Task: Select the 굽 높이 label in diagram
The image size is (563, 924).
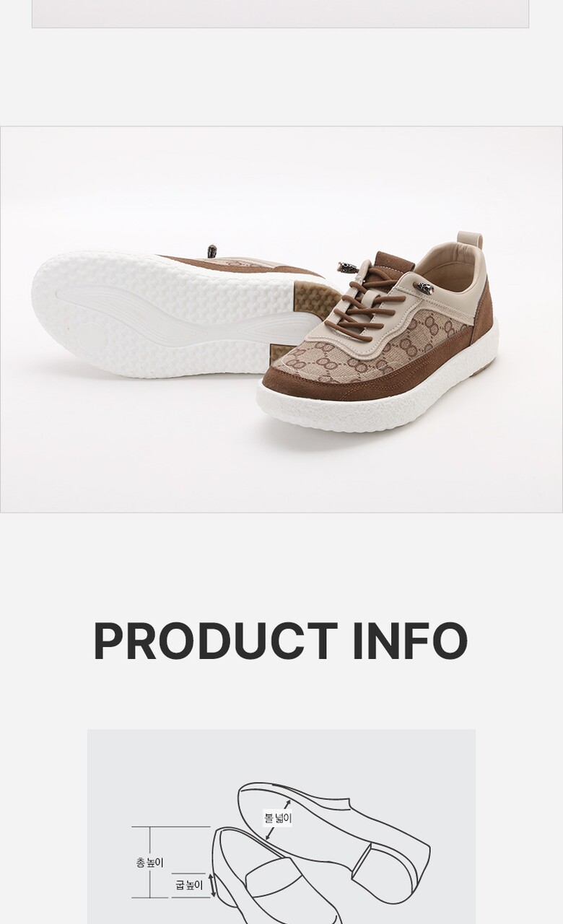Action: tap(189, 884)
